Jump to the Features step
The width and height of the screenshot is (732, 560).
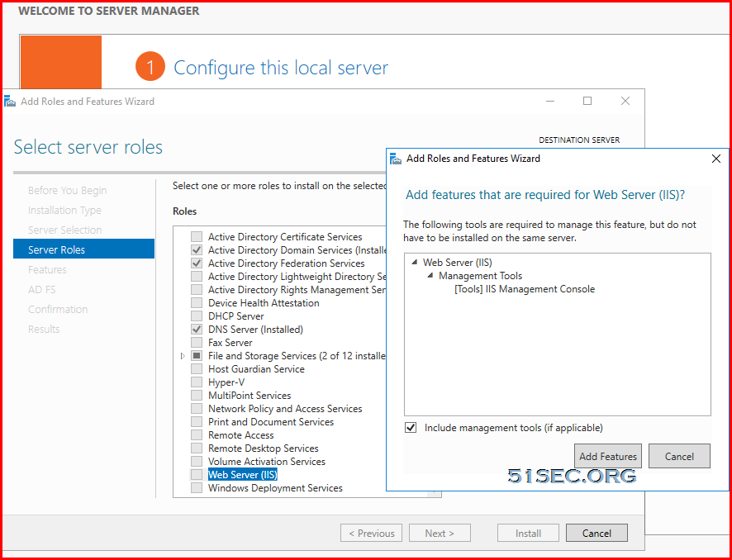tap(47, 270)
